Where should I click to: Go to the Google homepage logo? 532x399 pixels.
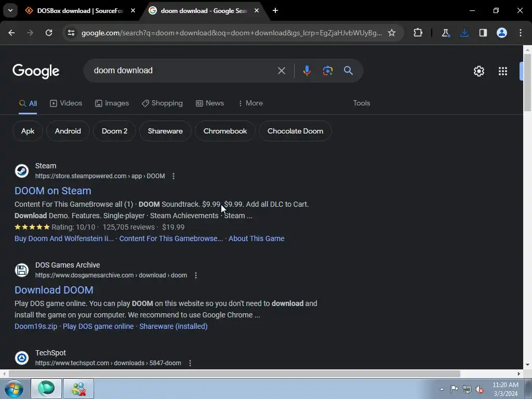tap(36, 71)
